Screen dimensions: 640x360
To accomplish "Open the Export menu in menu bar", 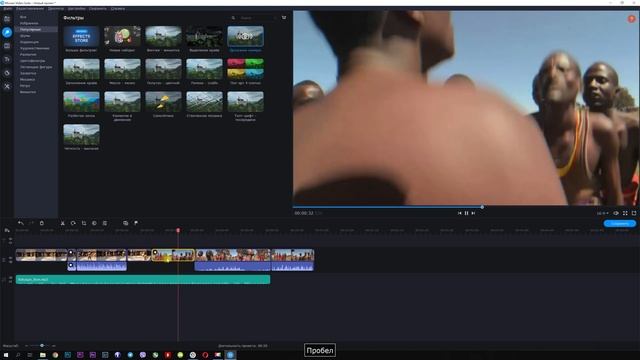I will click(98, 9).
